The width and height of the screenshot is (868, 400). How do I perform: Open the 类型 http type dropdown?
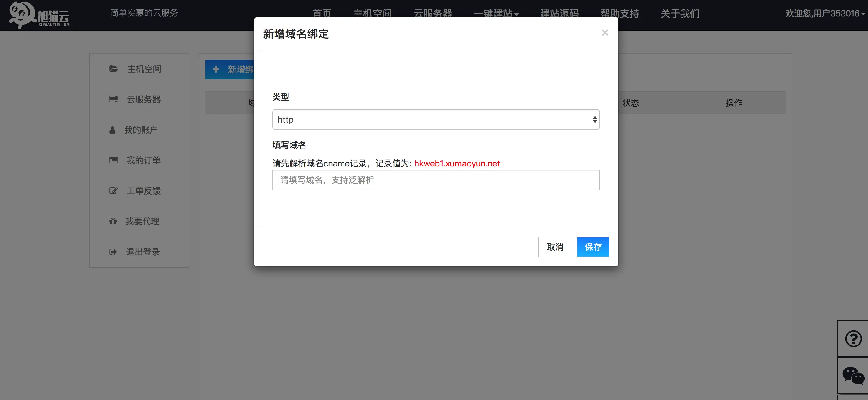(x=436, y=120)
